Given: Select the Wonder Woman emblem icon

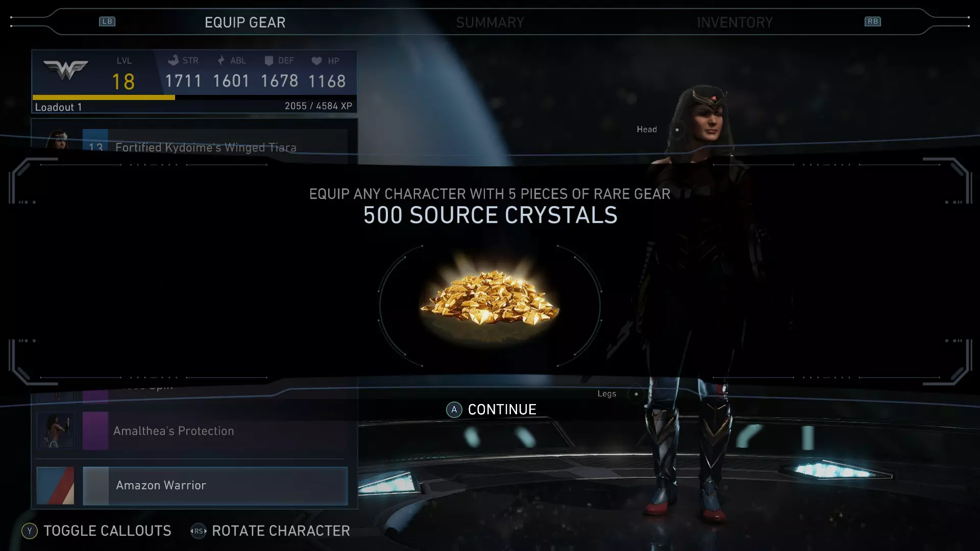Looking at the screenshot, I should (x=66, y=70).
